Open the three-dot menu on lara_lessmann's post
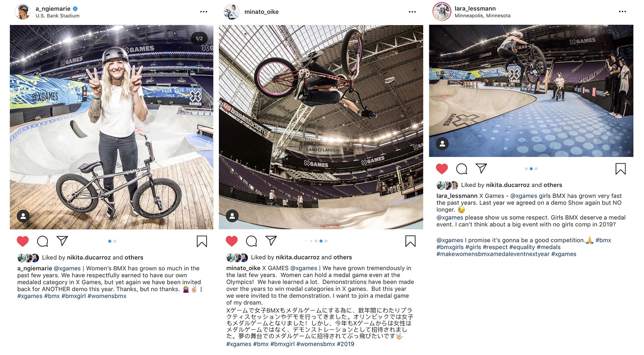This screenshot has width=644, height=355. point(622,12)
